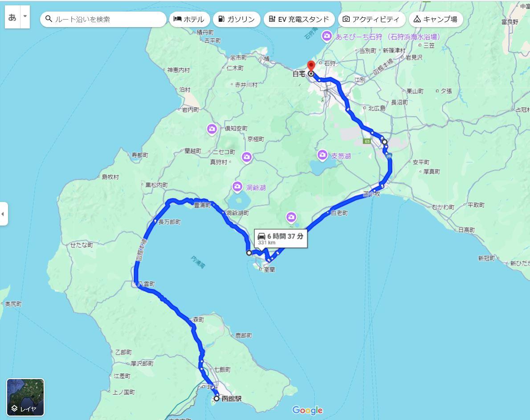Click the むかわ町 town label

click(x=444, y=207)
